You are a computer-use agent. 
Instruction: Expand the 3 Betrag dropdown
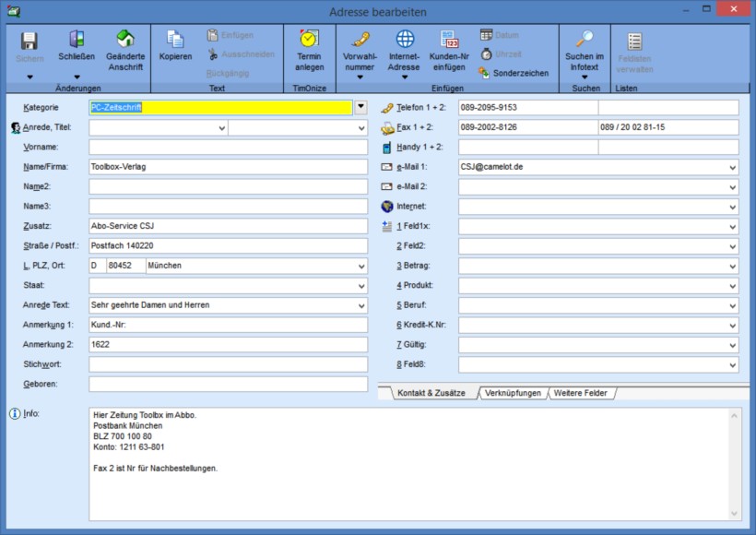[733, 267]
